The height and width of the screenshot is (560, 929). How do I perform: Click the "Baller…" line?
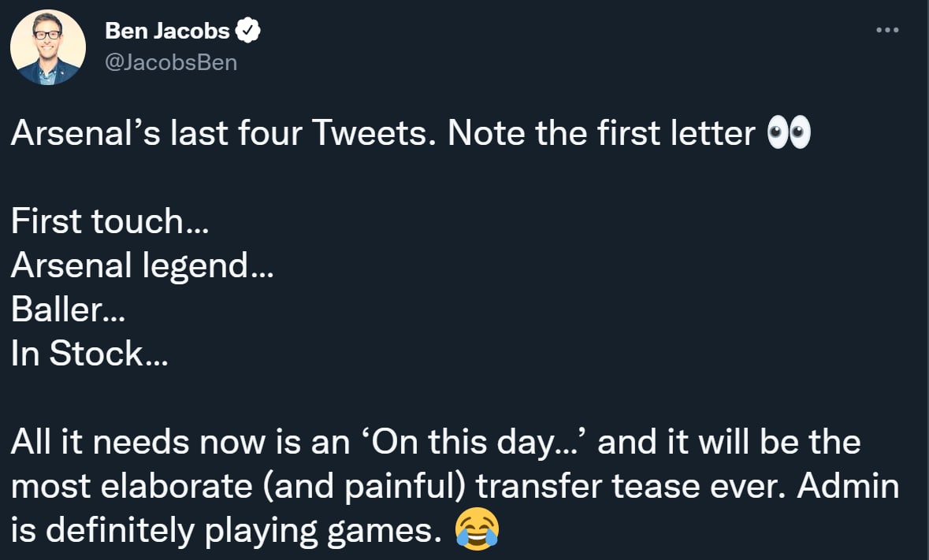click(67, 310)
